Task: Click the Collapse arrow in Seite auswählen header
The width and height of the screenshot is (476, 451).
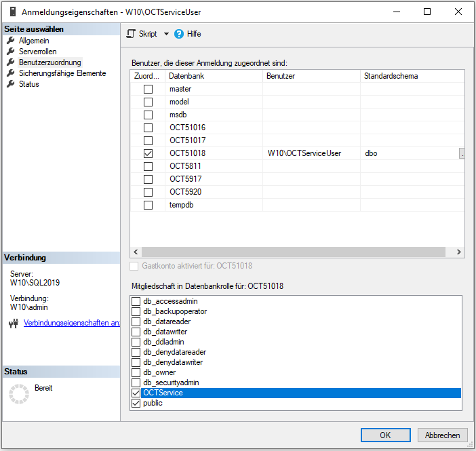Action: click(x=114, y=29)
